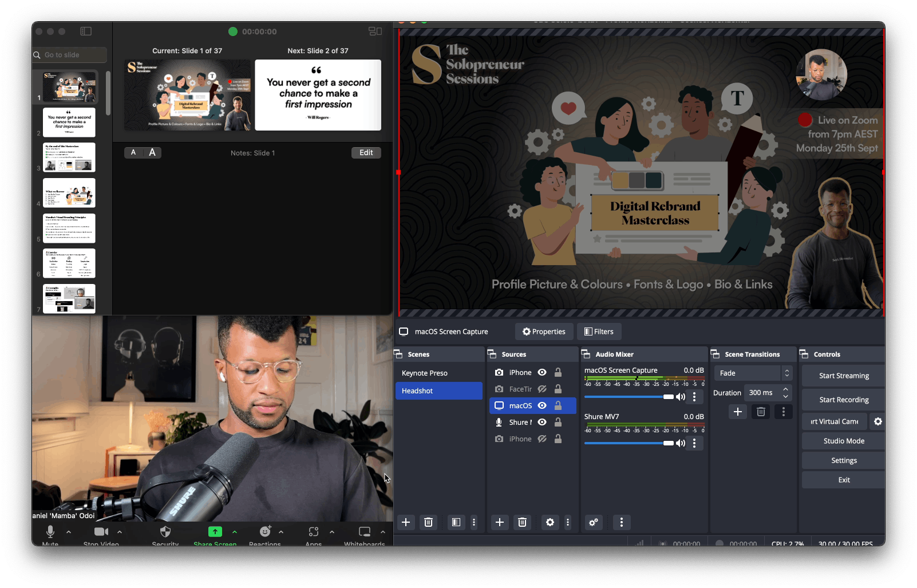Mute macOS Screen Capture via speaker icon
The height and width of the screenshot is (588, 917).
681,397
